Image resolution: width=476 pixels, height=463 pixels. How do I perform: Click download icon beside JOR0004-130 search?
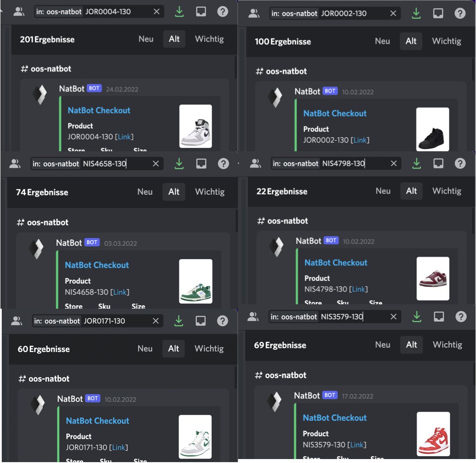pyautogui.click(x=179, y=12)
